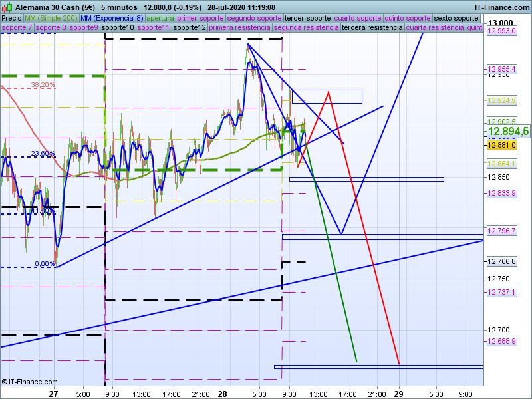Click the primera resistencia legend tab
Image resolution: width=532 pixels, height=399 pixels.
pyautogui.click(x=239, y=28)
